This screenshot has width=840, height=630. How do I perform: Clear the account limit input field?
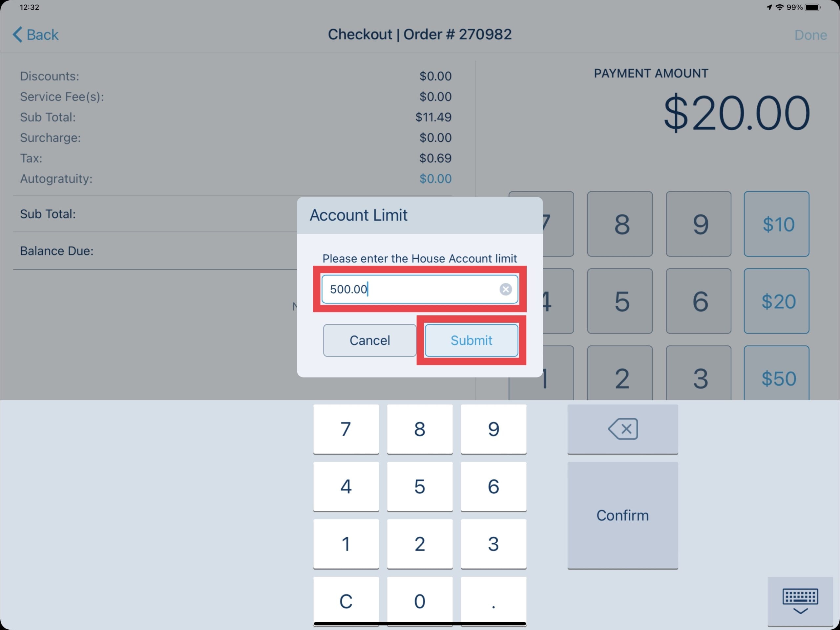click(506, 289)
